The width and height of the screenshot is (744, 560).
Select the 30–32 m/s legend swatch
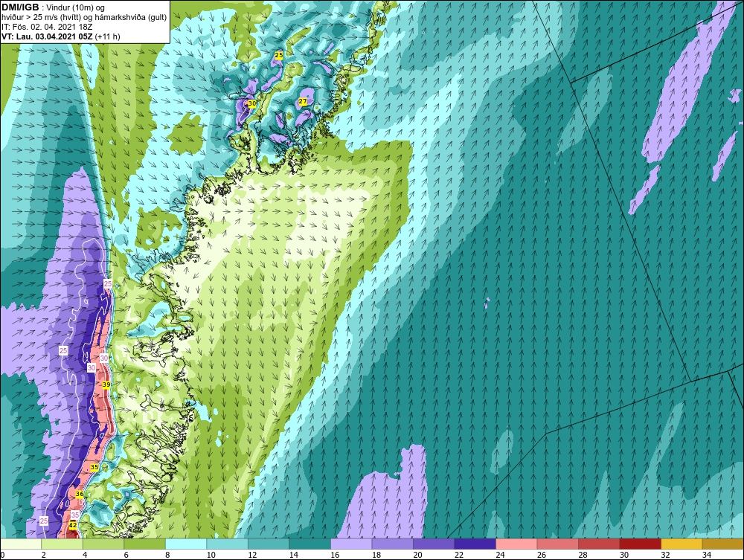pos(640,544)
